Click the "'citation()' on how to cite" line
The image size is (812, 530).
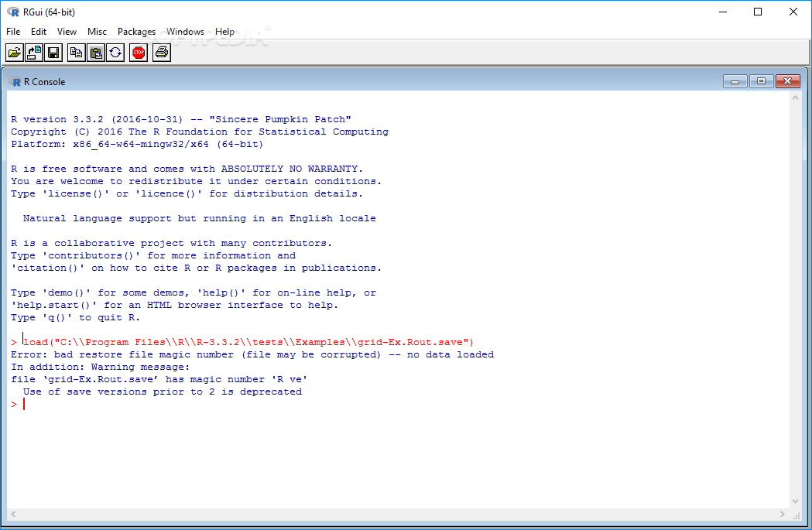[x=197, y=268]
